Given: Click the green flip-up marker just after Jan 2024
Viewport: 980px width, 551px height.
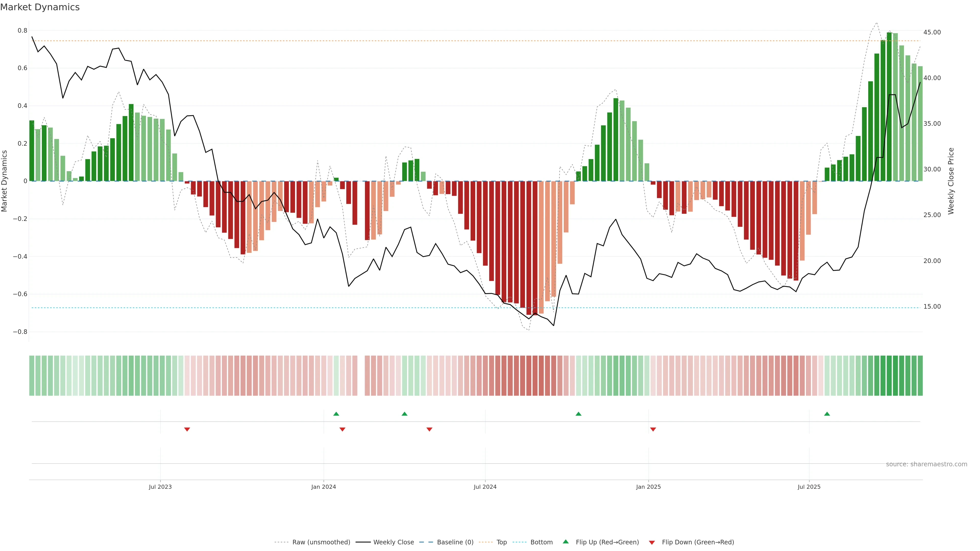Looking at the screenshot, I should [x=336, y=414].
